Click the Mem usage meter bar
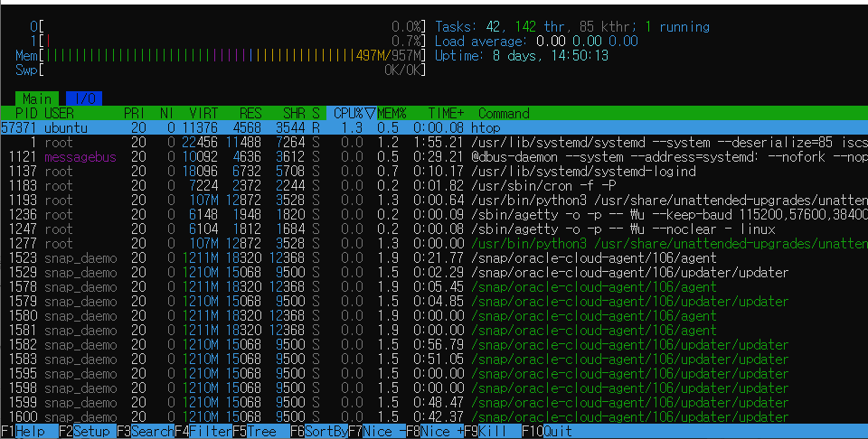Image resolution: width=868 pixels, height=439 pixels. coord(221,55)
